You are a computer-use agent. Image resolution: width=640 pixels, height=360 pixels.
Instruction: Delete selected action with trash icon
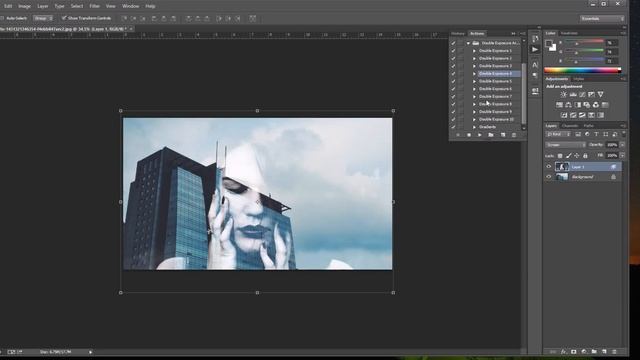(514, 135)
